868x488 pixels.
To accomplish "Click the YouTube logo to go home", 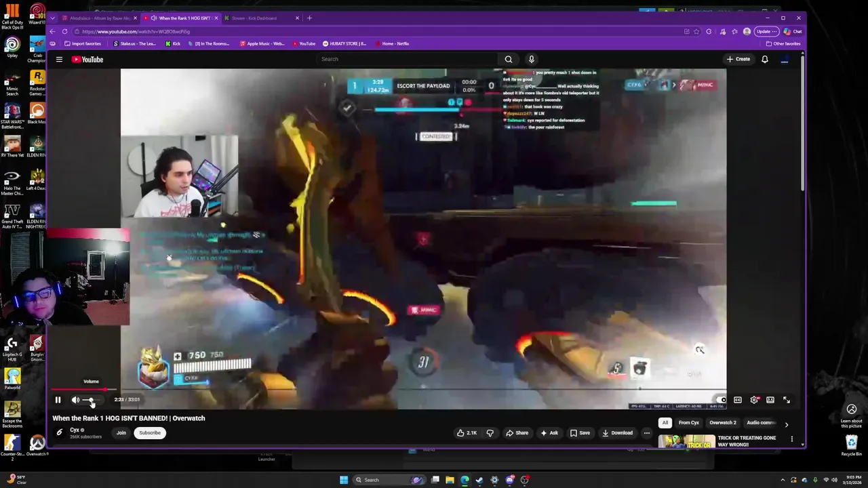I will (x=87, y=60).
